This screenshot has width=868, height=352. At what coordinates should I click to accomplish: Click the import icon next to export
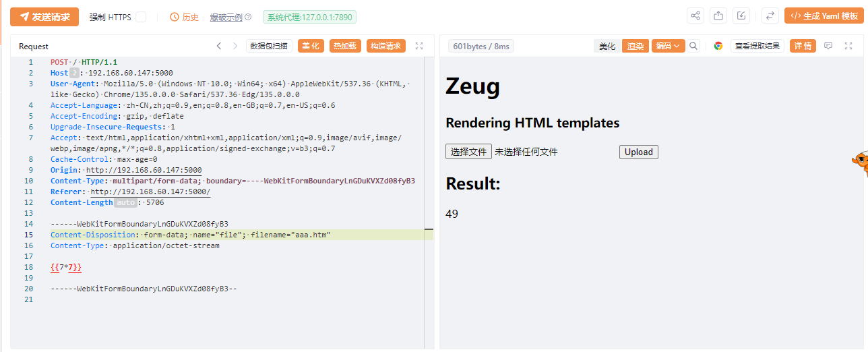(x=741, y=16)
